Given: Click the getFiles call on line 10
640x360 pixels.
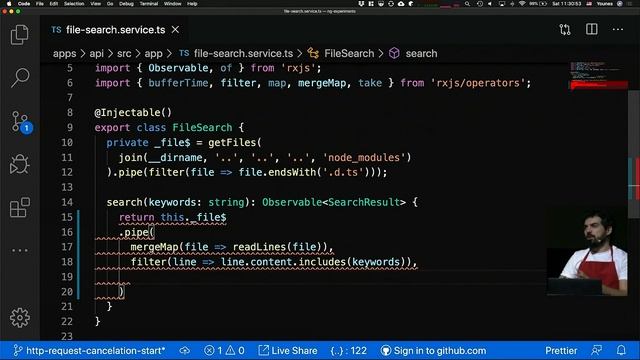Looking at the screenshot, I should [x=232, y=142].
